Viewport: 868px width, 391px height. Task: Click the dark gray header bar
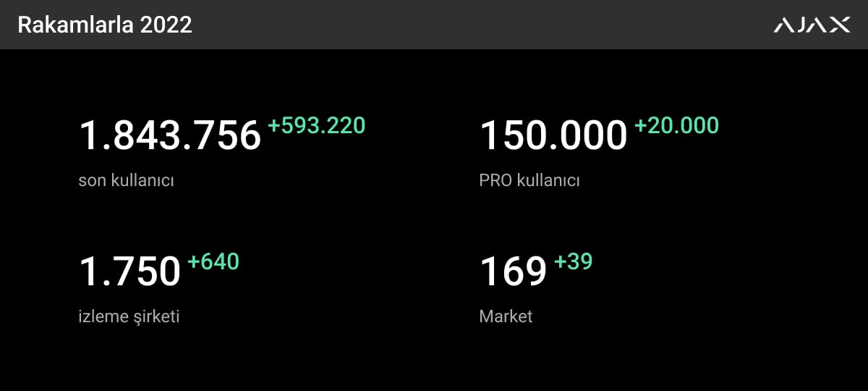click(434, 25)
